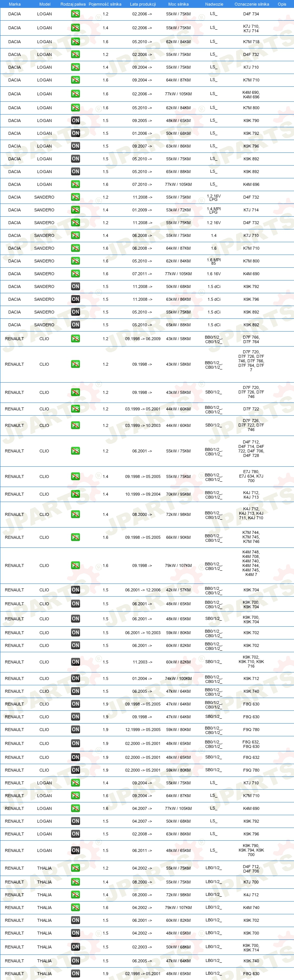Click the production years cell 06.2001 -> 12.2006
Image resolution: width=294 pixels, height=980 pixels.
point(143,590)
